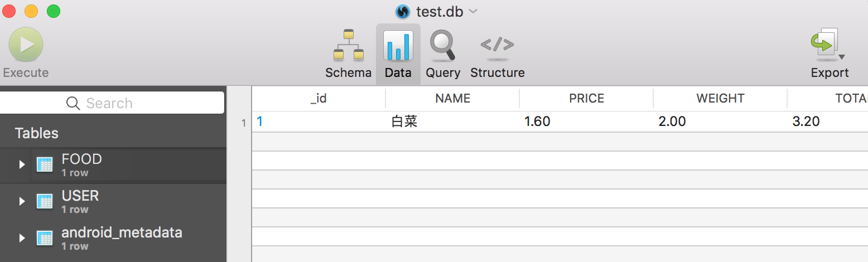868x262 pixels.
Task: Select the Data chart icon
Action: (x=398, y=46)
